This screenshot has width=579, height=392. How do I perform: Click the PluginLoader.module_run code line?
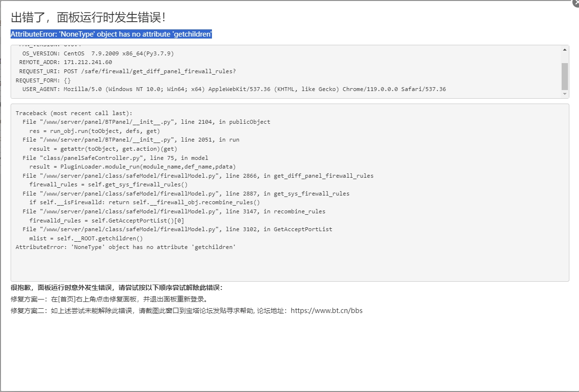tap(132, 167)
